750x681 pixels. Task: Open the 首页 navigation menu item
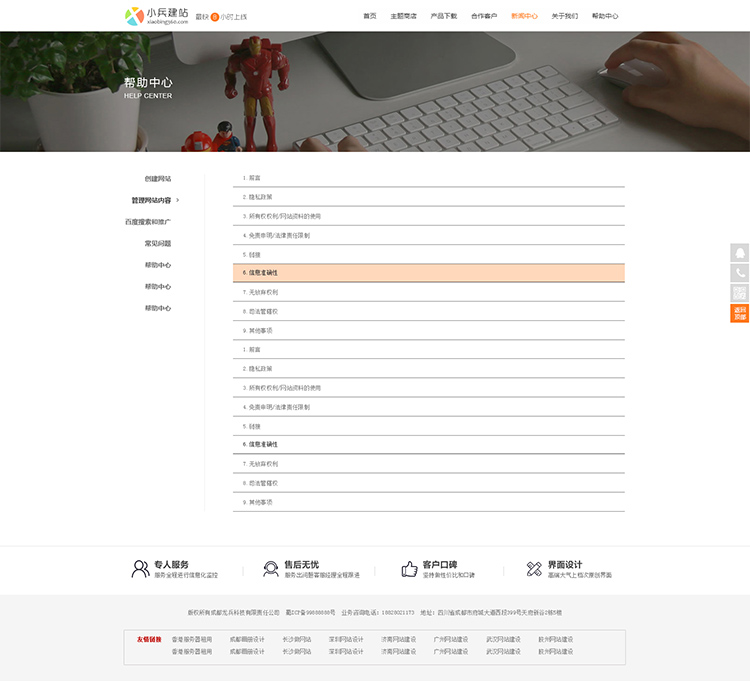point(370,16)
